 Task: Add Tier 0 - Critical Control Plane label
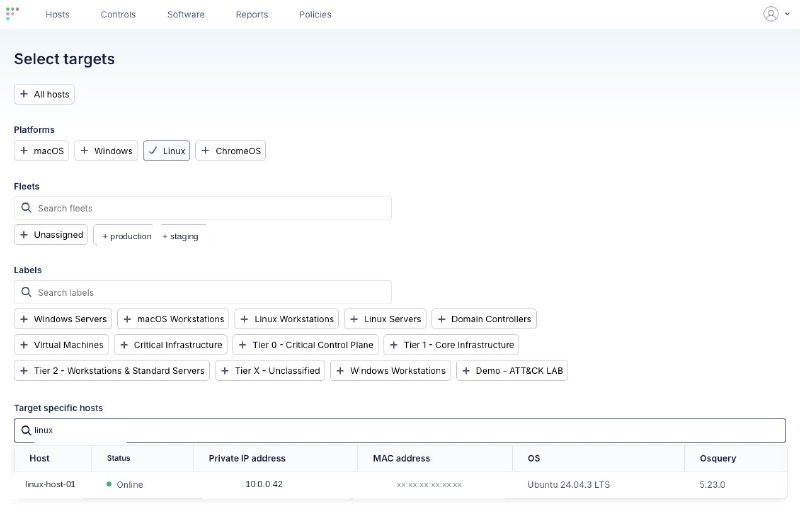306,345
